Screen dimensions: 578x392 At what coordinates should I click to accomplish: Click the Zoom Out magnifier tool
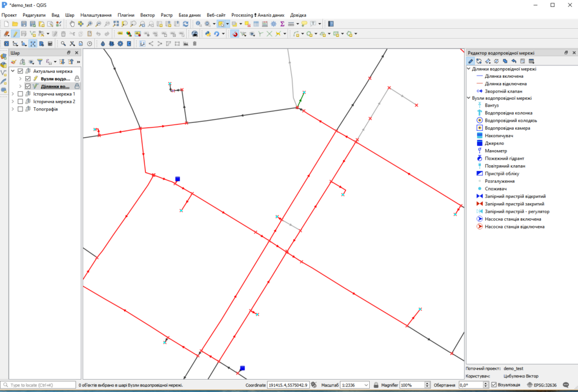click(98, 24)
